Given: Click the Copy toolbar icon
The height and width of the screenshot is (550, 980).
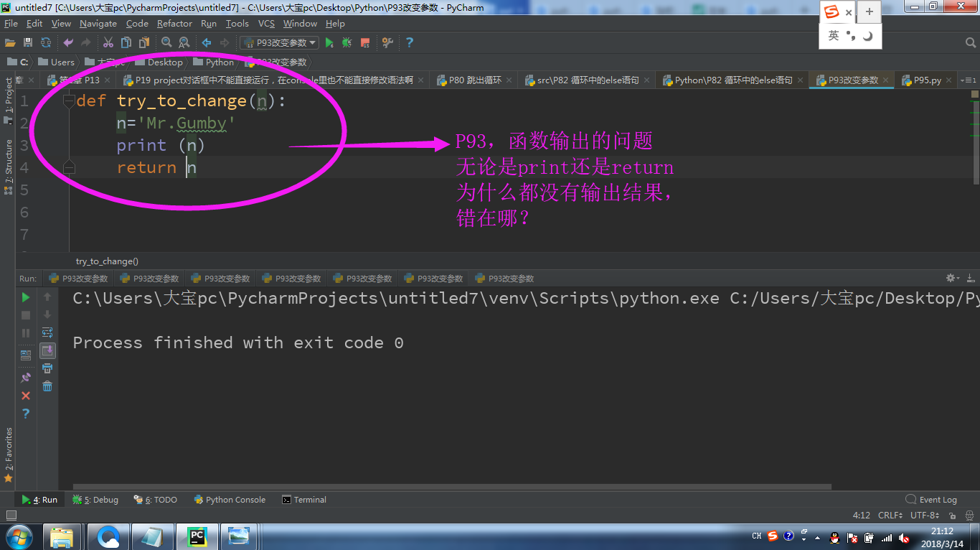Looking at the screenshot, I should (x=126, y=43).
